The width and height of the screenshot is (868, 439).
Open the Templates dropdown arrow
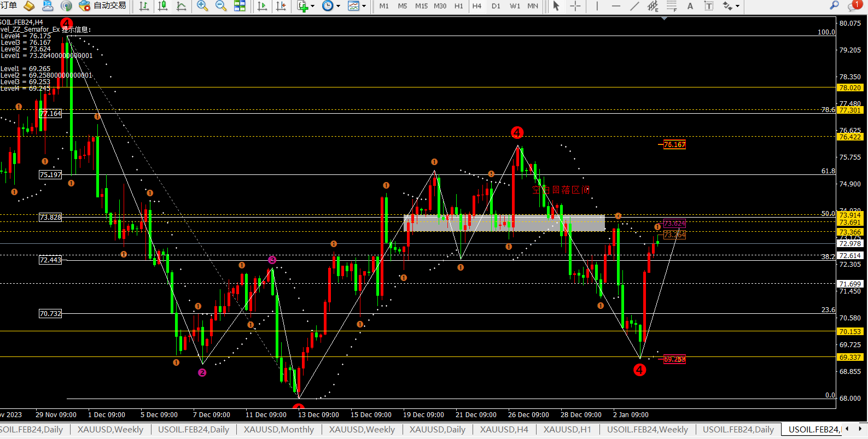click(x=364, y=7)
